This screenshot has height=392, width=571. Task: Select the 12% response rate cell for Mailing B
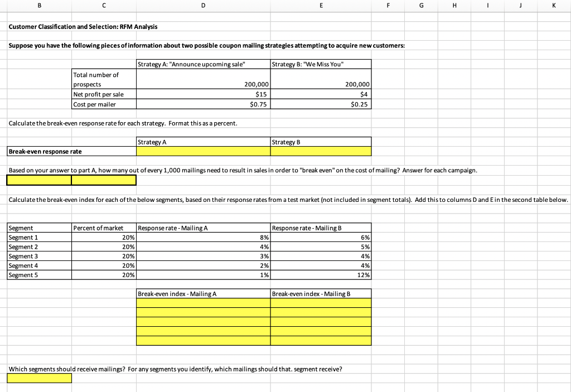321,275
